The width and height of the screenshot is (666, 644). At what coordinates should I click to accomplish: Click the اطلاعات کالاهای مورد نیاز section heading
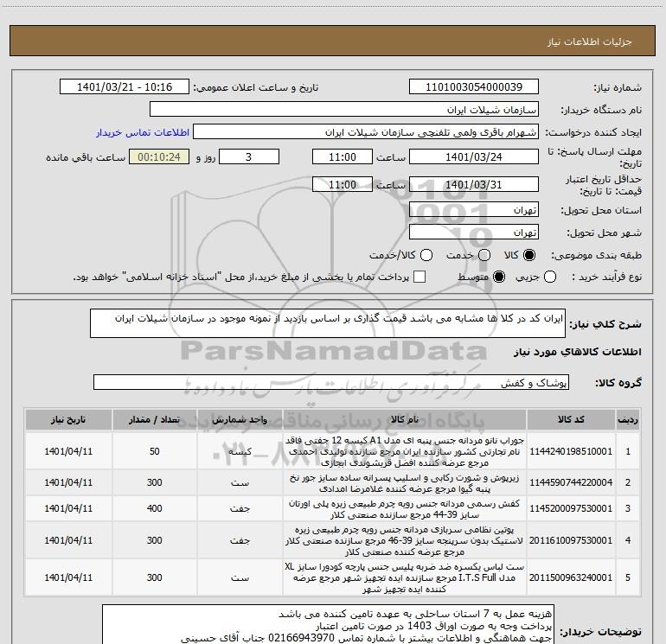[578, 352]
